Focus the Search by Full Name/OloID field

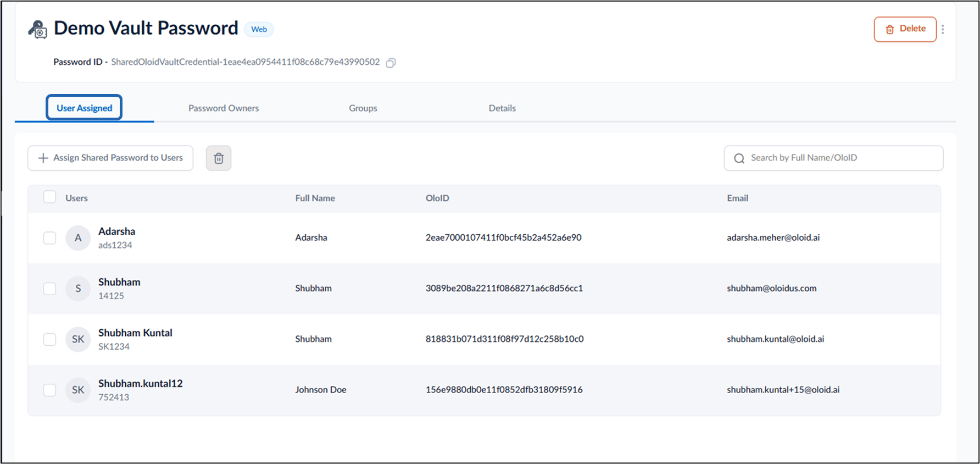click(833, 158)
